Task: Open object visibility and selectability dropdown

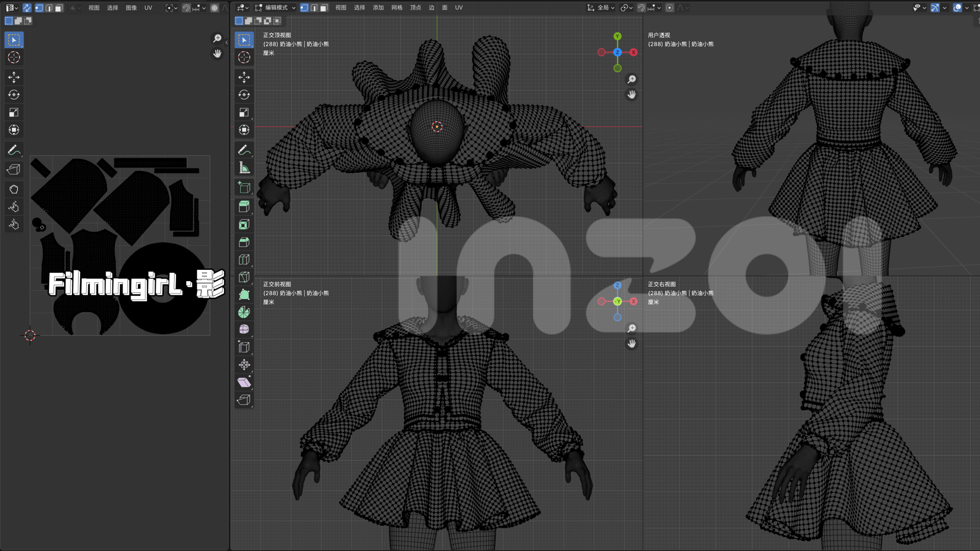Action: pyautogui.click(x=920, y=8)
